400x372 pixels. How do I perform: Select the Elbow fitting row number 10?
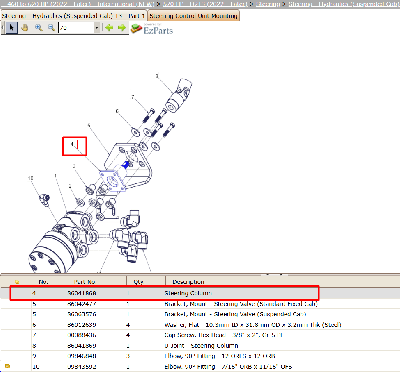(x=200, y=367)
